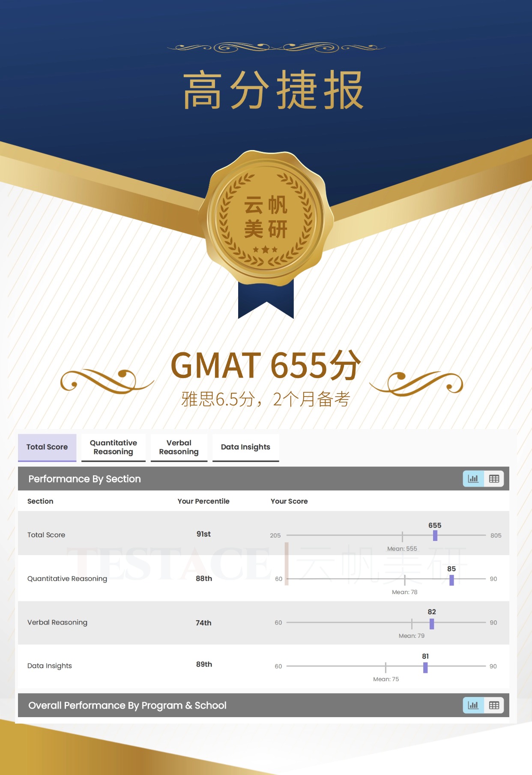The image size is (532, 775).
Task: Click the Quantitative Reasoning 85 score marker
Action: 451,580
